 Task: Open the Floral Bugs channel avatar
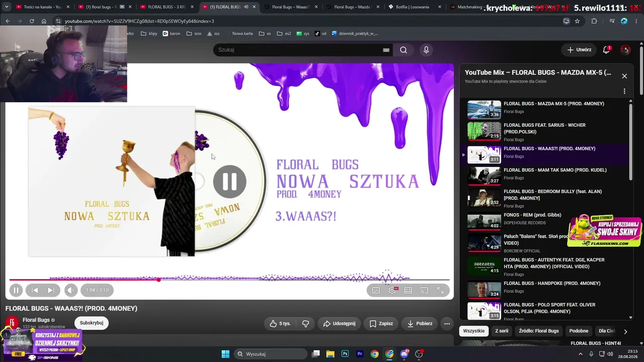pos(12,322)
